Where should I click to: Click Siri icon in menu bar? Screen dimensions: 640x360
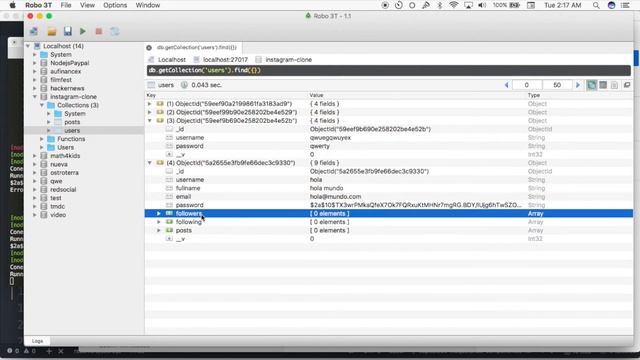point(611,5)
